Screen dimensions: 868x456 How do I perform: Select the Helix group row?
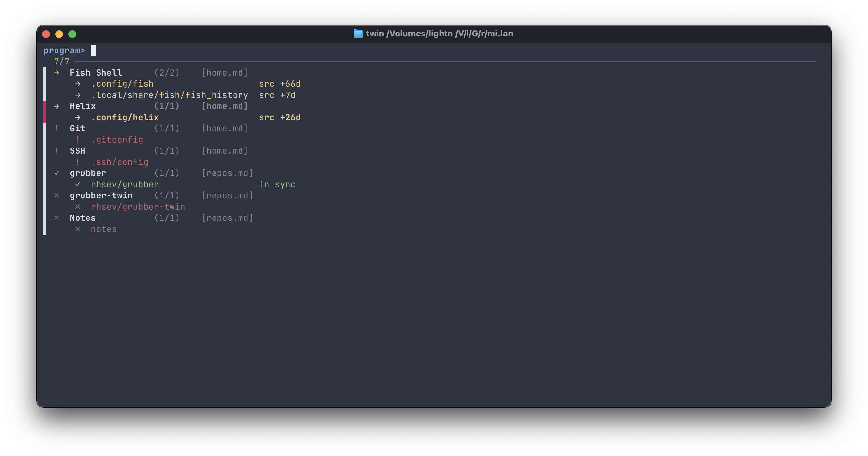pyautogui.click(x=151, y=106)
